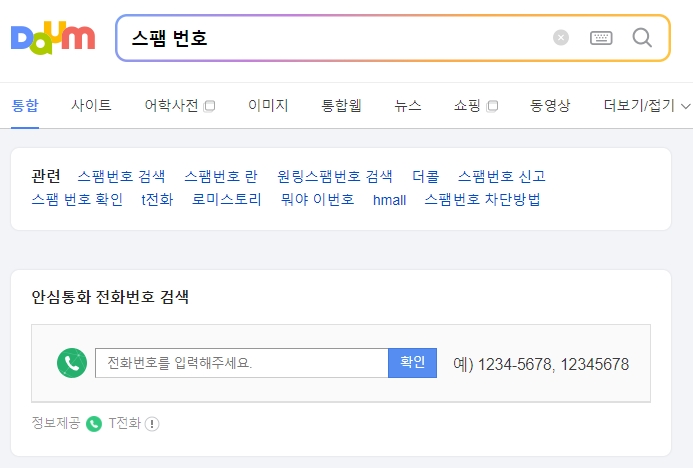693x468 pixels.
Task: Select the 통합 tab
Action: (25, 105)
